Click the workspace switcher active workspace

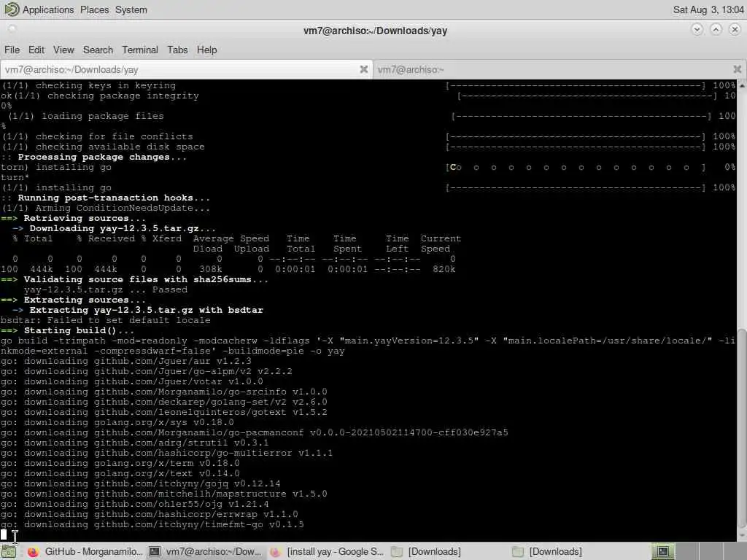click(x=662, y=551)
